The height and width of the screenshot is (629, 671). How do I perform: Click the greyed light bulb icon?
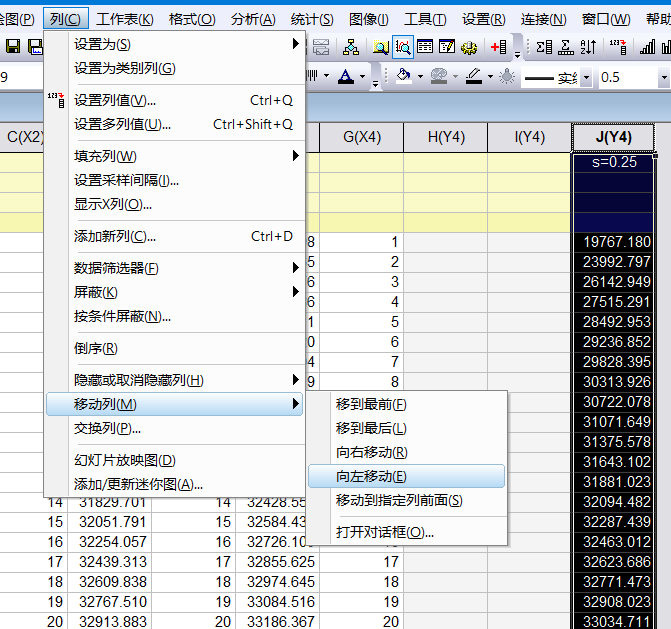507,77
